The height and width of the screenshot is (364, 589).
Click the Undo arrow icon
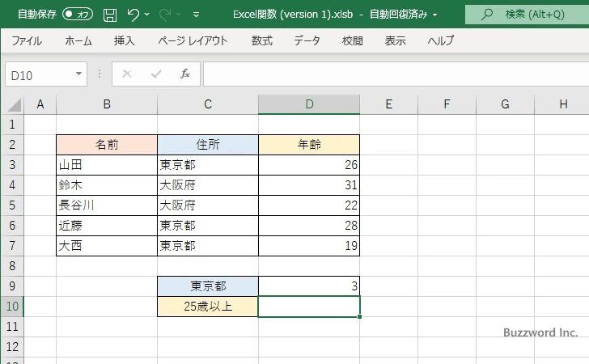(x=133, y=15)
